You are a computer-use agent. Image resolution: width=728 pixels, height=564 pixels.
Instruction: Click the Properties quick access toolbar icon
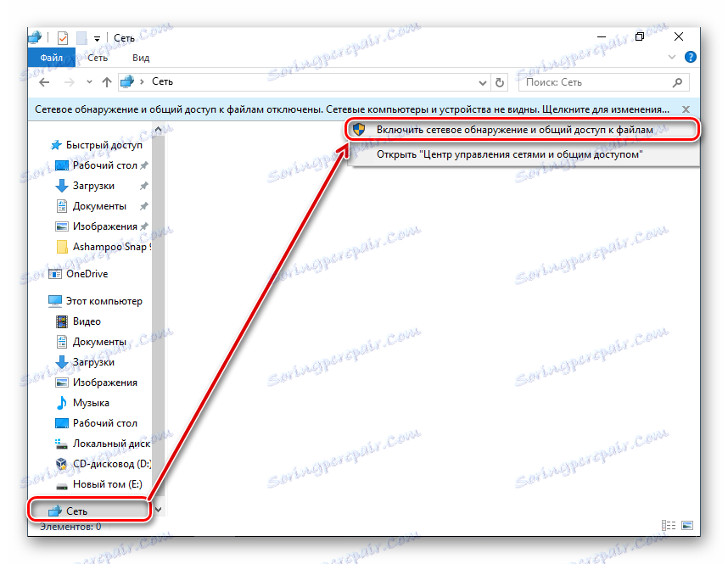click(63, 38)
